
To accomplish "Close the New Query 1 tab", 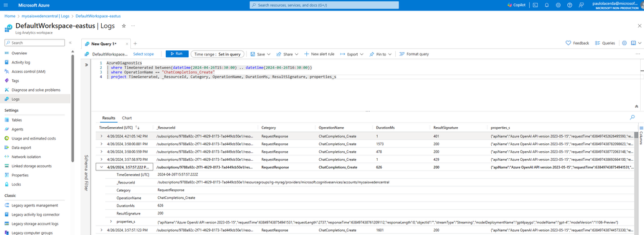I will 128,44.
